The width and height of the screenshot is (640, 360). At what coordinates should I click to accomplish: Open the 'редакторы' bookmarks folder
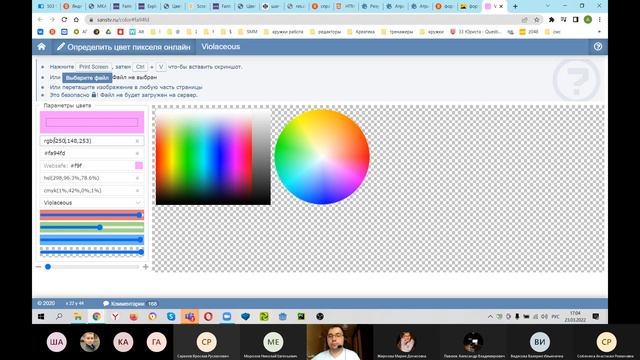click(x=326, y=31)
